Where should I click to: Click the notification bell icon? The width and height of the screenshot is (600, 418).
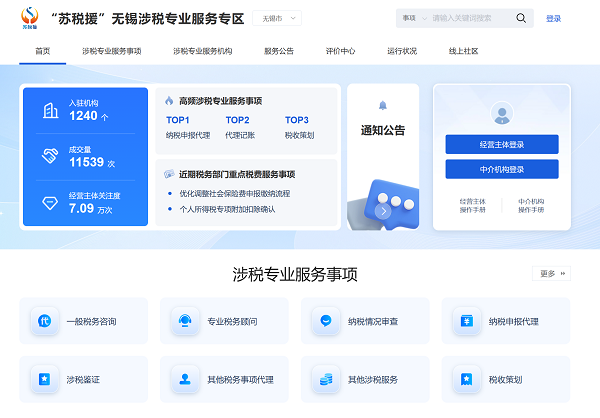point(382,105)
